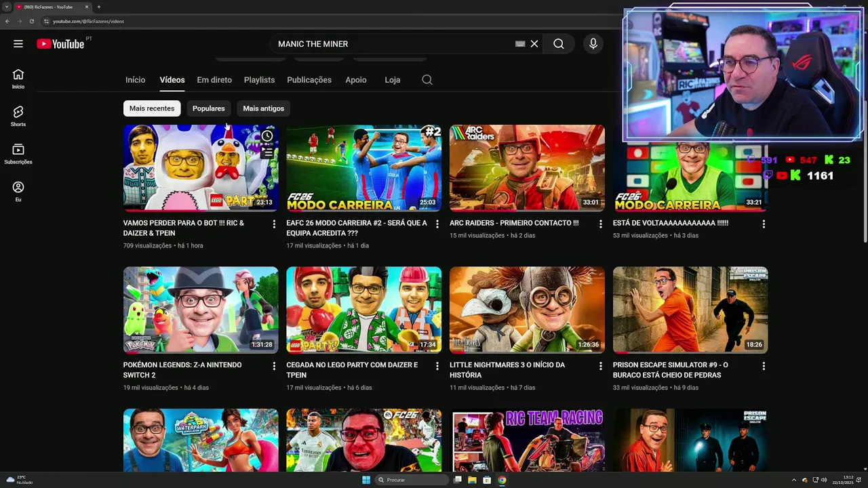Open a new browser tab

99,7
